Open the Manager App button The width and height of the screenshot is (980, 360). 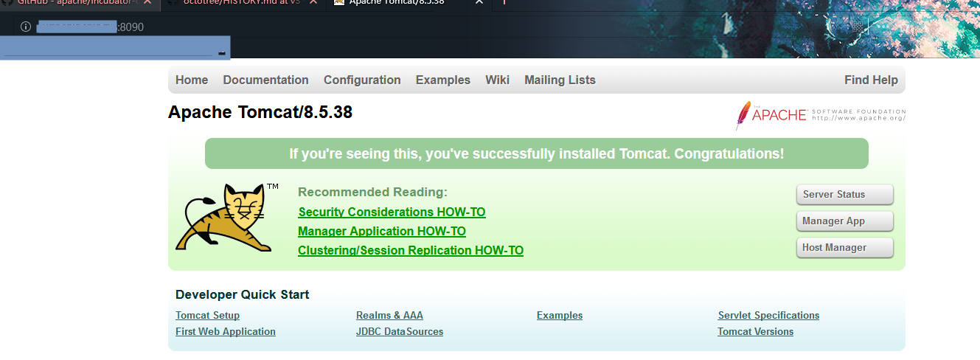click(x=845, y=221)
